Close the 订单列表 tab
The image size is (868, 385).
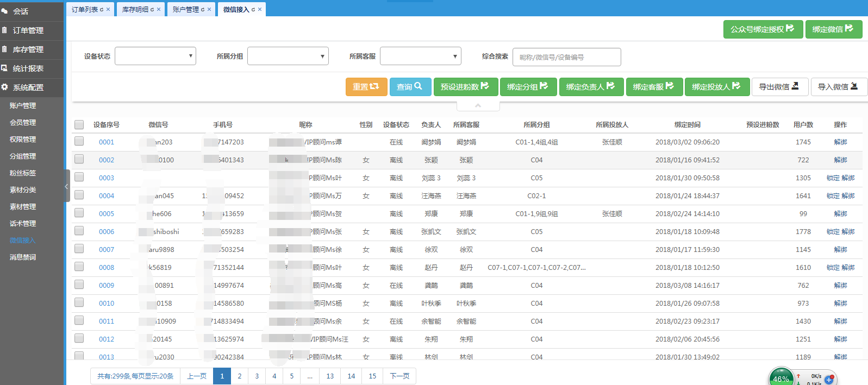pyautogui.click(x=108, y=9)
